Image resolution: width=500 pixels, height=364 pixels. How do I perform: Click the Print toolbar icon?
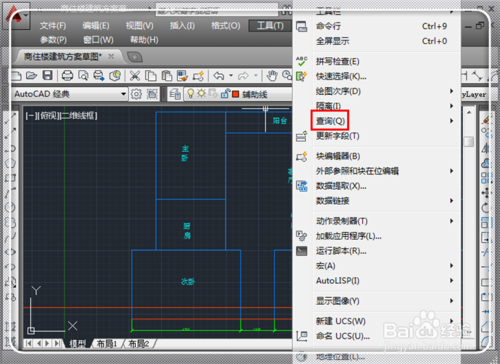tap(67, 76)
